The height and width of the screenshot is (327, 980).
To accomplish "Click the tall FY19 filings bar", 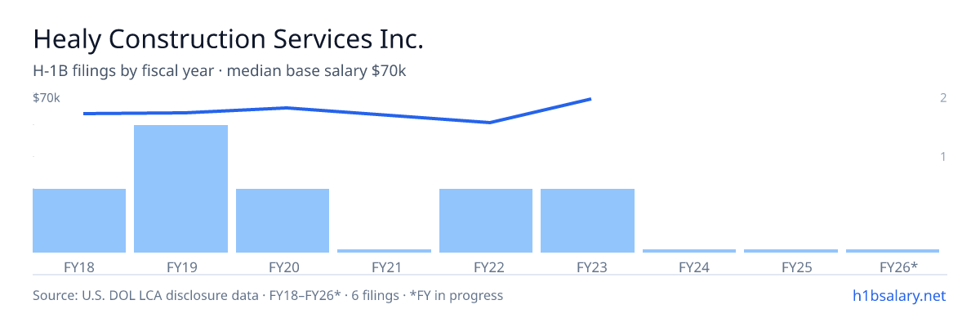I will [180, 189].
